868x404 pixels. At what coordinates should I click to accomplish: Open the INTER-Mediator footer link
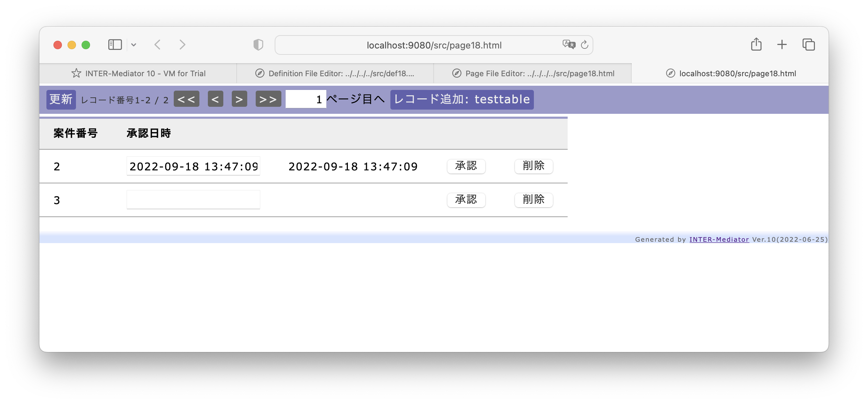click(719, 239)
